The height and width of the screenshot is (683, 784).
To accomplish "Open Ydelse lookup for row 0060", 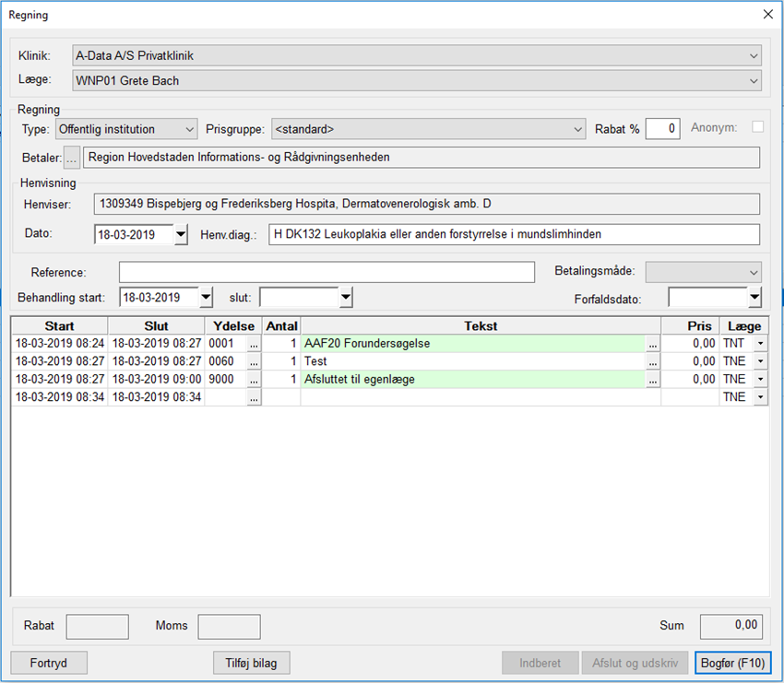I will (254, 361).
